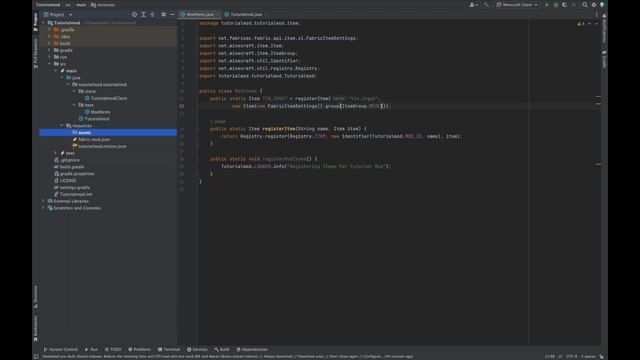Collapse the src folder
The image size is (640, 360).
[x=49, y=64]
